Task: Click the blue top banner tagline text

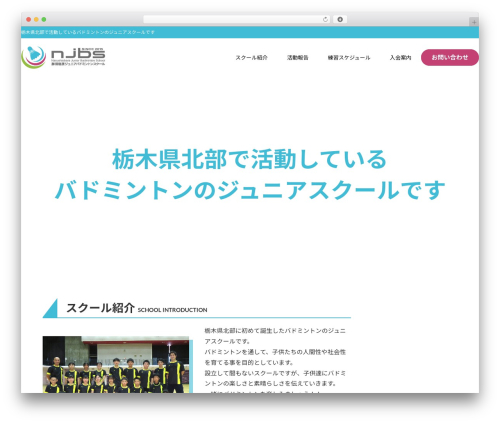Action: point(88,32)
